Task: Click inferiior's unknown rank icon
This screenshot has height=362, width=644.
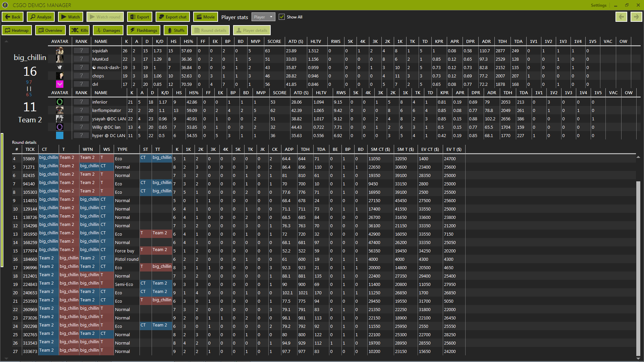Action: 81,102
